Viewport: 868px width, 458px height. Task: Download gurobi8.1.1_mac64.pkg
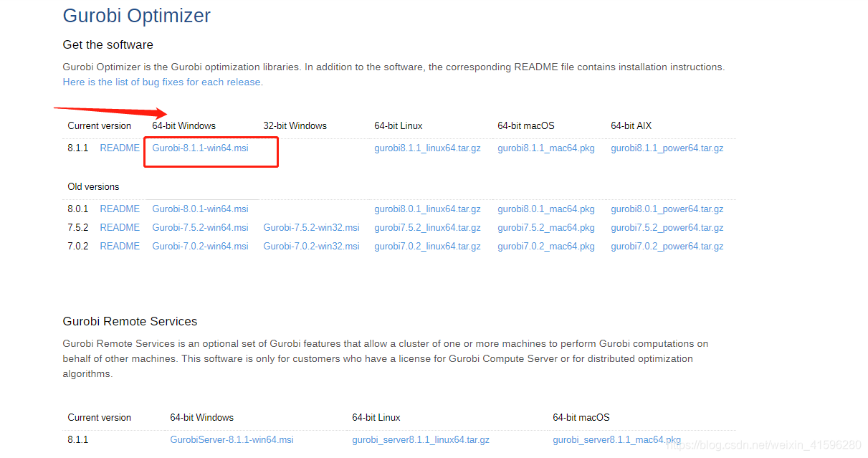point(546,148)
